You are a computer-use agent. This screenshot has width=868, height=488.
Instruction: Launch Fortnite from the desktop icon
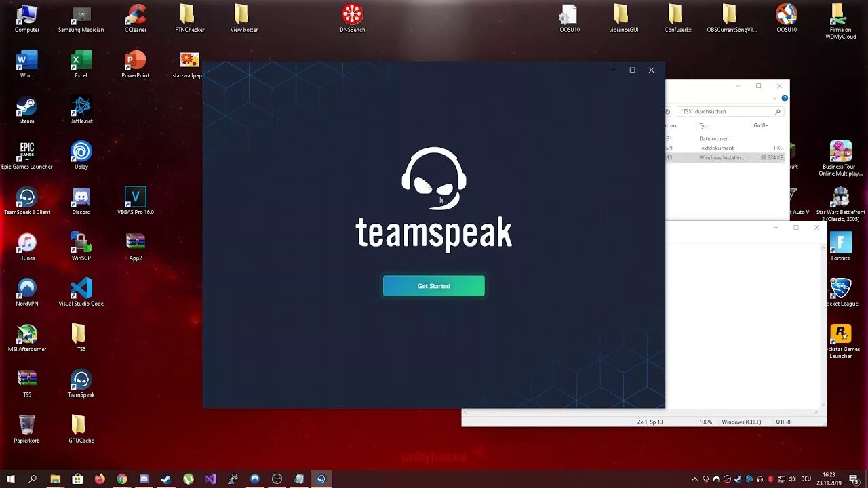[840, 247]
